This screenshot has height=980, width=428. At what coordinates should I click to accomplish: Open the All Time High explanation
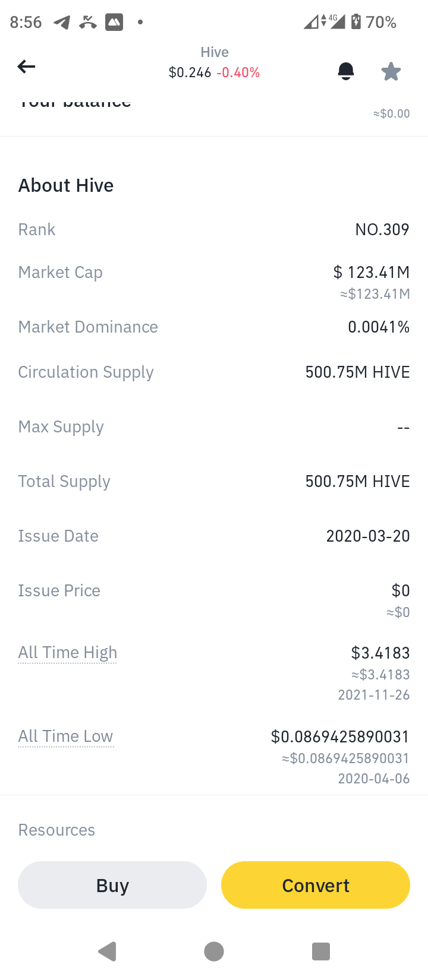(x=68, y=653)
